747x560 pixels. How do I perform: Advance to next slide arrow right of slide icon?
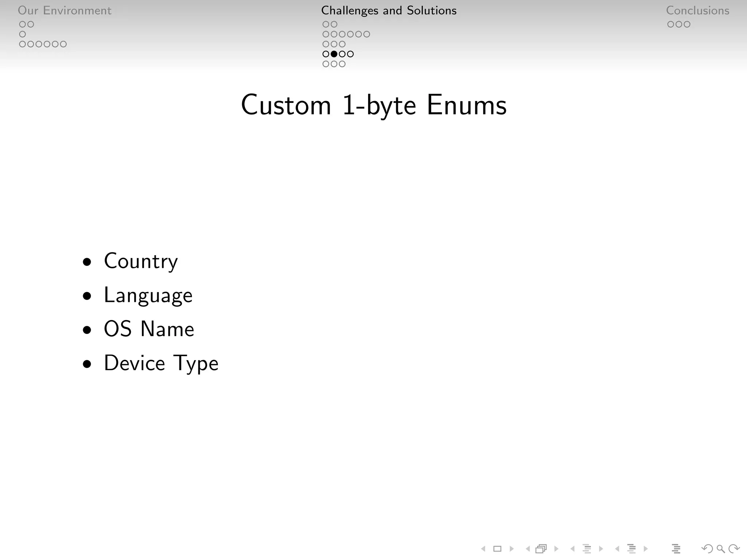point(511,549)
